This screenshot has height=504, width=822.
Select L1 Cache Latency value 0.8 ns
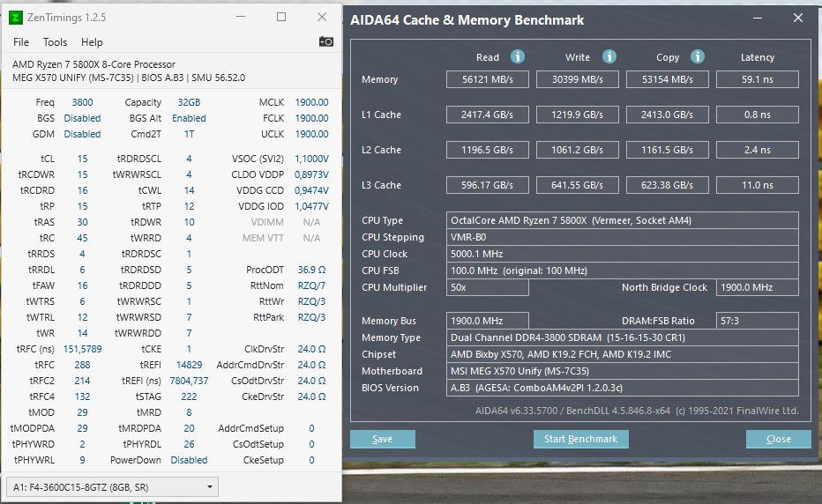(x=758, y=115)
